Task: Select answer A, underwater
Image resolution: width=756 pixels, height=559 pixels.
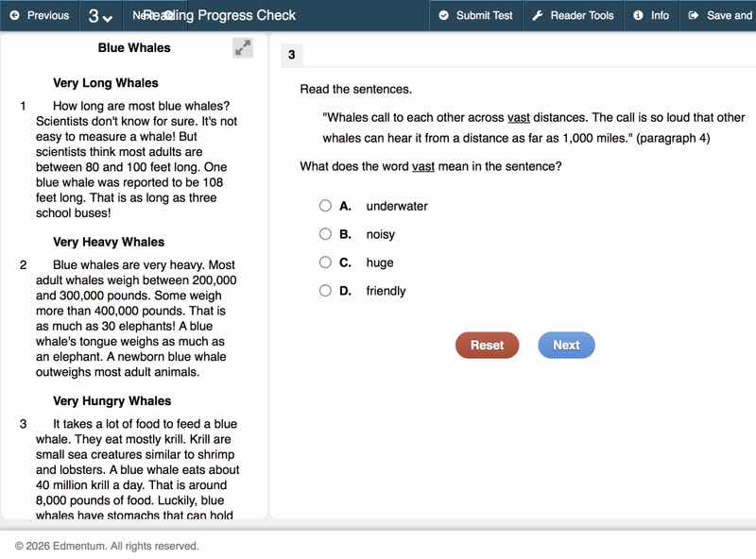Action: pos(325,206)
